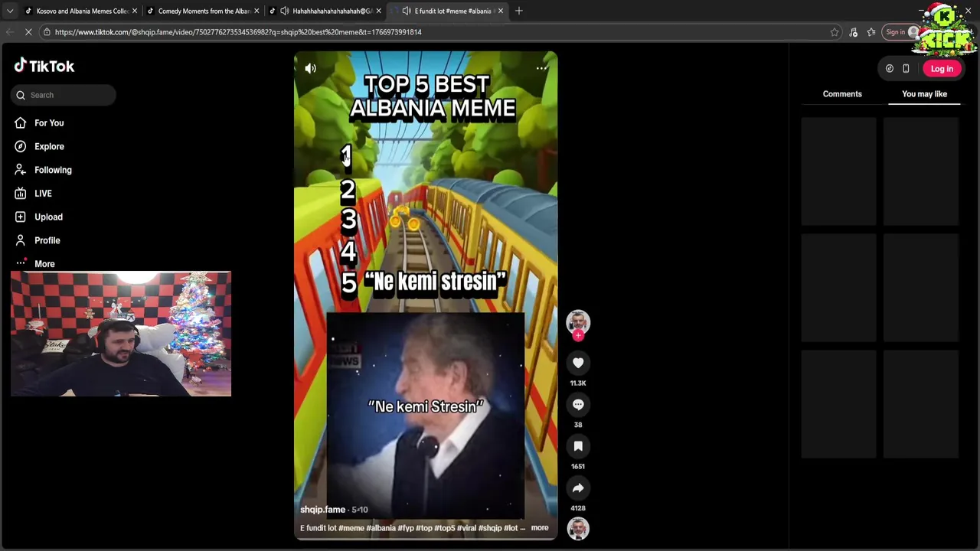Click the #meme hashtag in caption
This screenshot has width=980, height=551.
pyautogui.click(x=351, y=528)
